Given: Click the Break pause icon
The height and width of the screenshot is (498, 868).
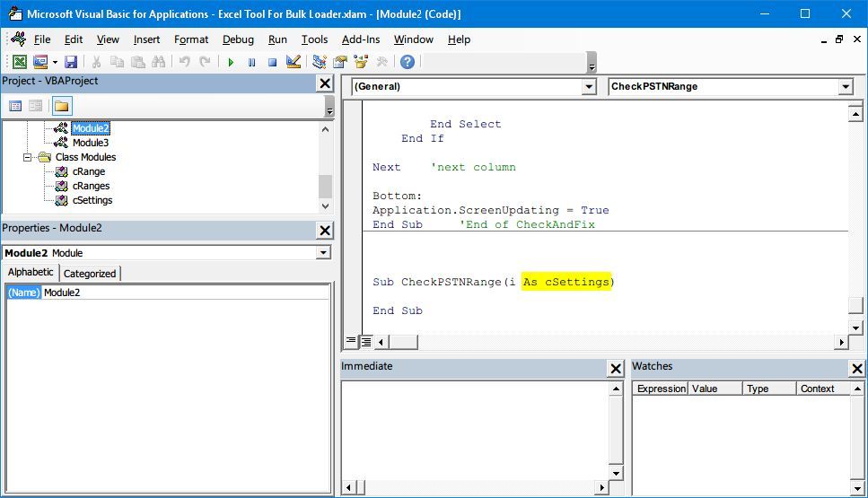Looking at the screenshot, I should 251,62.
